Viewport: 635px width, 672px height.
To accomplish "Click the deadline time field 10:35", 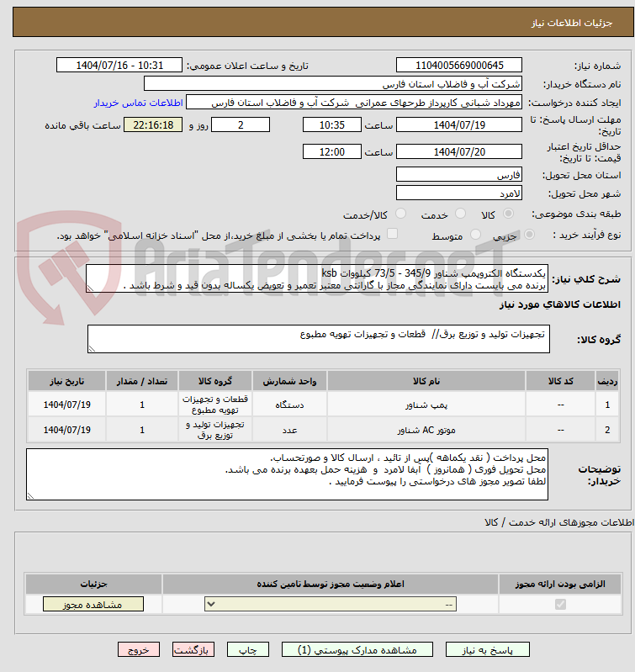I will [332, 124].
